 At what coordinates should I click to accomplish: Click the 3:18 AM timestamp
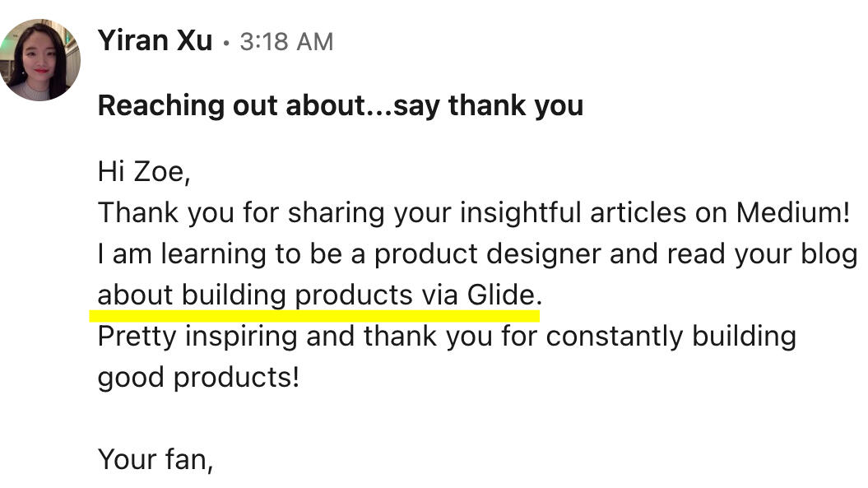point(286,42)
